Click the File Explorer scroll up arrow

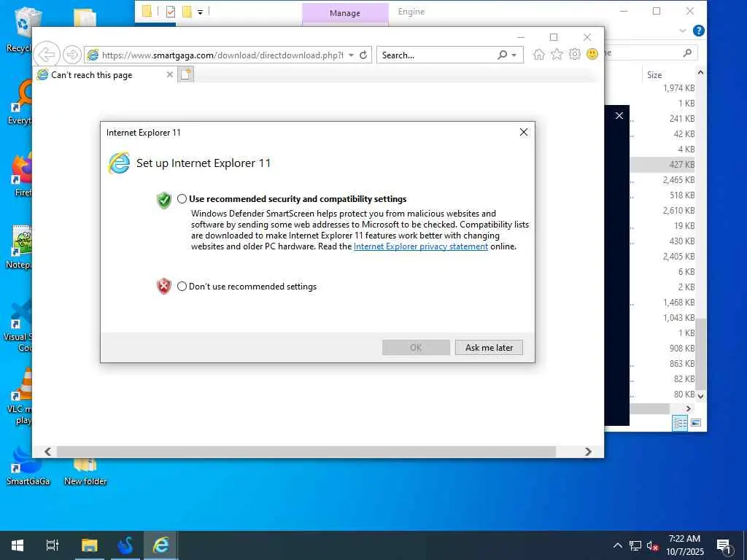pos(700,72)
